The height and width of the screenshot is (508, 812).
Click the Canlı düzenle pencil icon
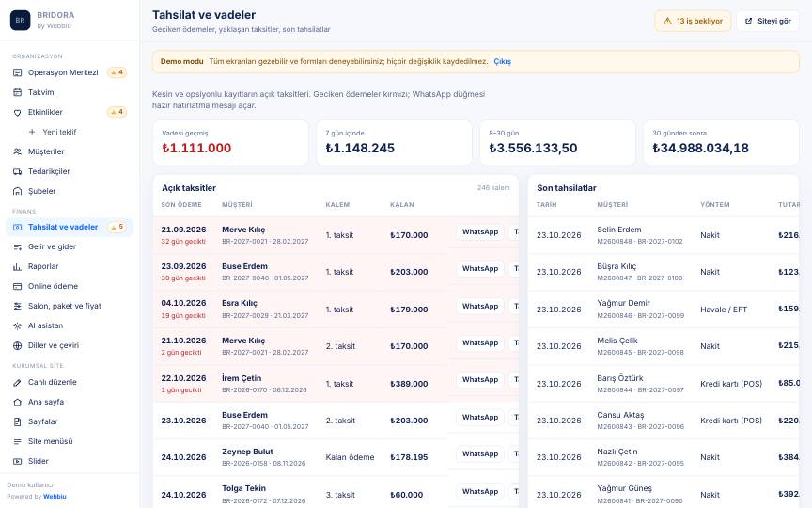pyautogui.click(x=17, y=382)
